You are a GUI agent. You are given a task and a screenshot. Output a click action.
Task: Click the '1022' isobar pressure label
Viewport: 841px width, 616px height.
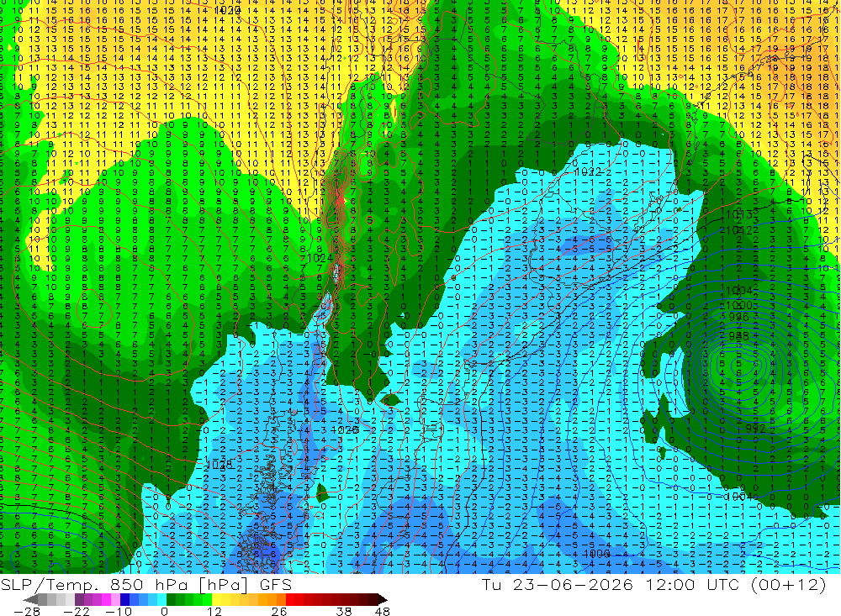[587, 171]
